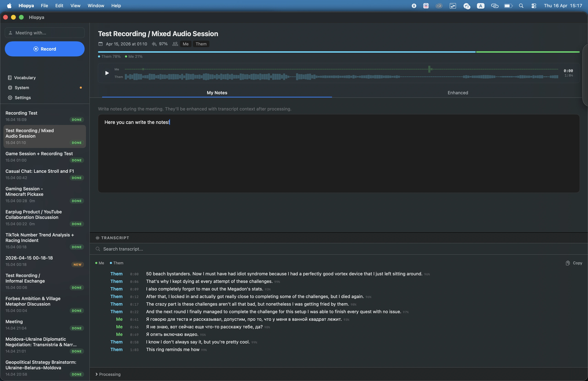Viewport: 588px width, 381px height.
Task: Expand the Processing section
Action: click(108, 374)
